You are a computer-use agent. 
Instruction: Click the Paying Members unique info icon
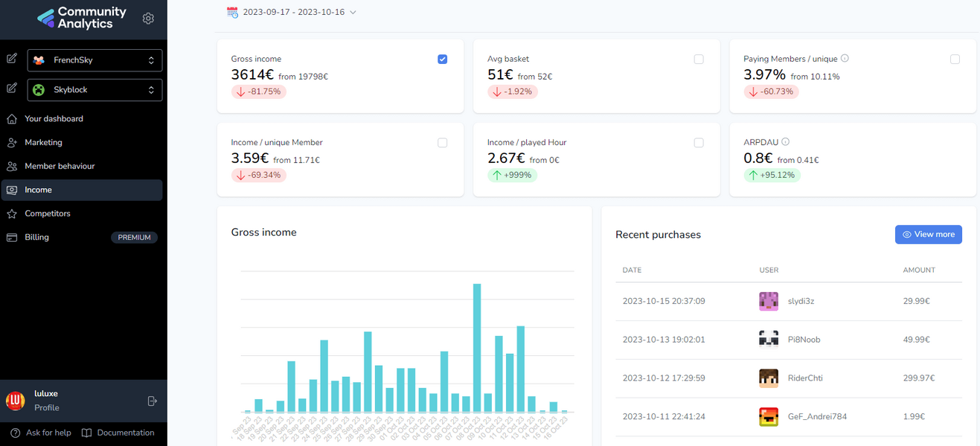[845, 58]
